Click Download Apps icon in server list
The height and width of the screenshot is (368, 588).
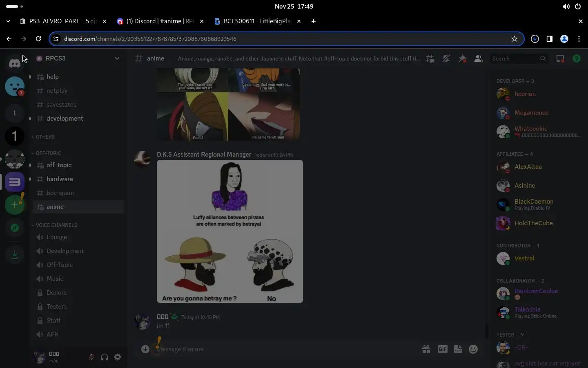pyautogui.click(x=15, y=255)
